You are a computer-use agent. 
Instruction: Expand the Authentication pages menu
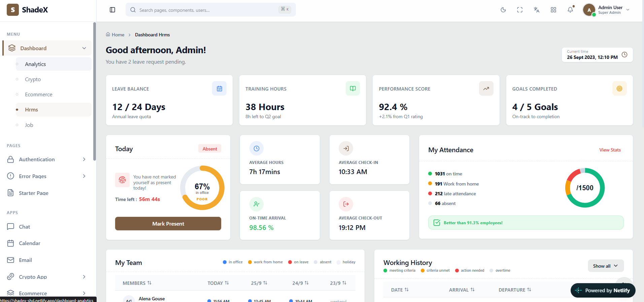47,159
